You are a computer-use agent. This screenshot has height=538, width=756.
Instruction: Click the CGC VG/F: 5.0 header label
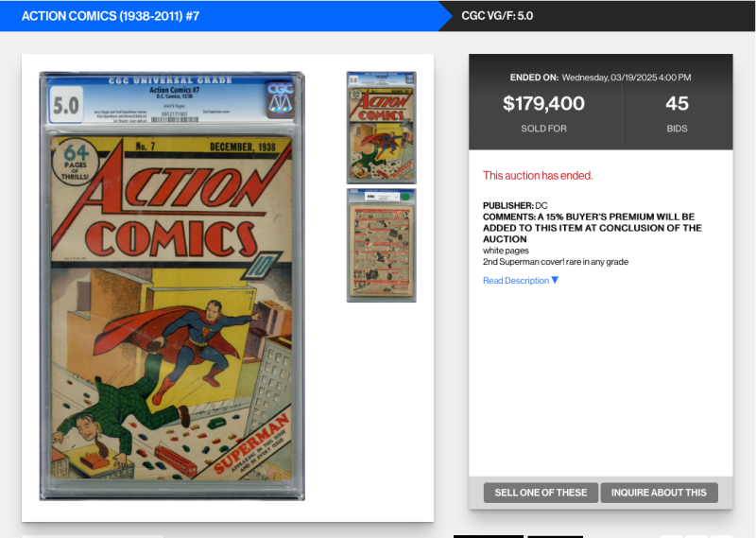point(497,16)
